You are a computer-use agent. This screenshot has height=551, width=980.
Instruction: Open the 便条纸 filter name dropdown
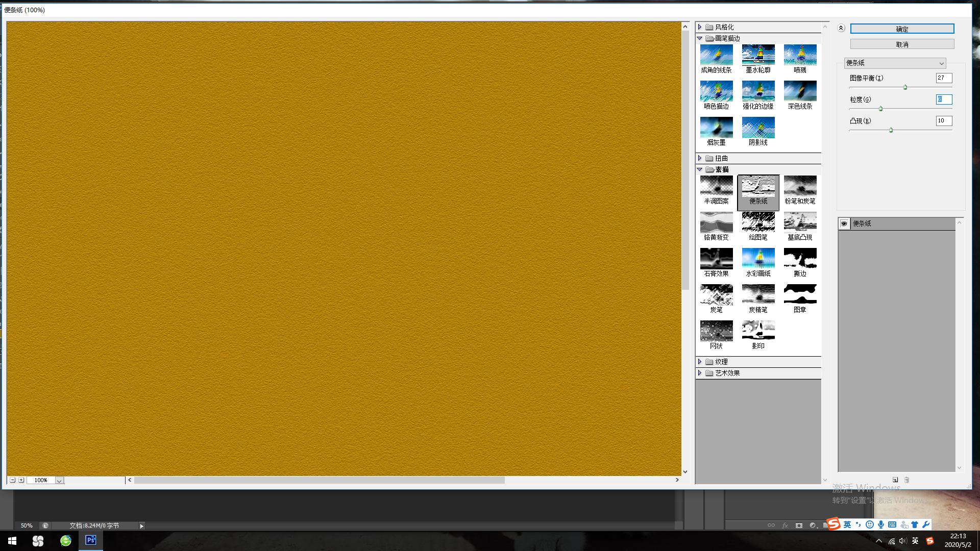tap(895, 63)
